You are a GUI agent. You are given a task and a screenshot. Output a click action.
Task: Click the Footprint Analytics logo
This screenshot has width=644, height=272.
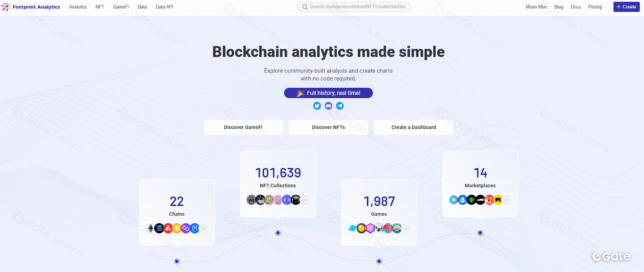point(31,7)
